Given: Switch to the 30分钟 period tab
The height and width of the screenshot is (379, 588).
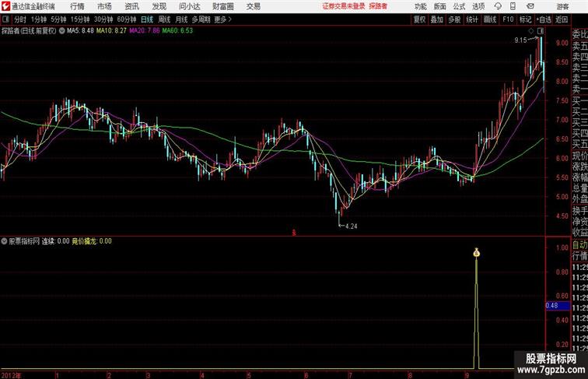Looking at the screenshot, I should pyautogui.click(x=103, y=19).
